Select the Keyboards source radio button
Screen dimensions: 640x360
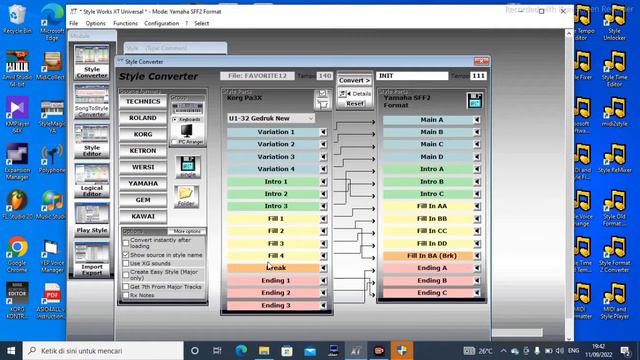[175, 120]
